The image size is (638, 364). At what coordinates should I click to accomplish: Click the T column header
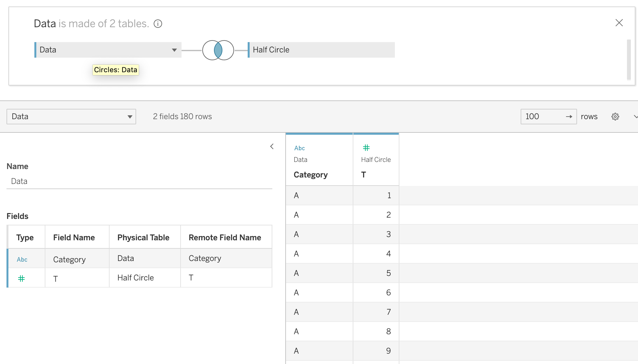click(x=363, y=175)
